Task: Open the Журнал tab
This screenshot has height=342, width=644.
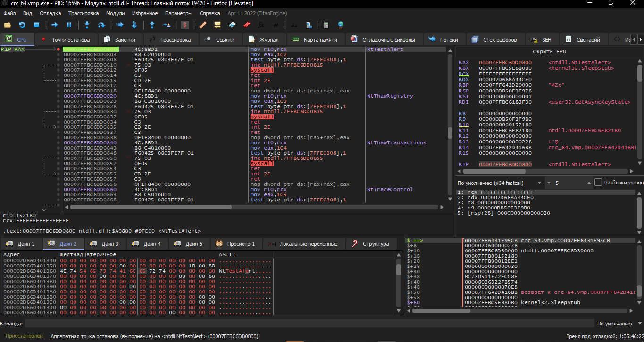Action: tap(264, 40)
